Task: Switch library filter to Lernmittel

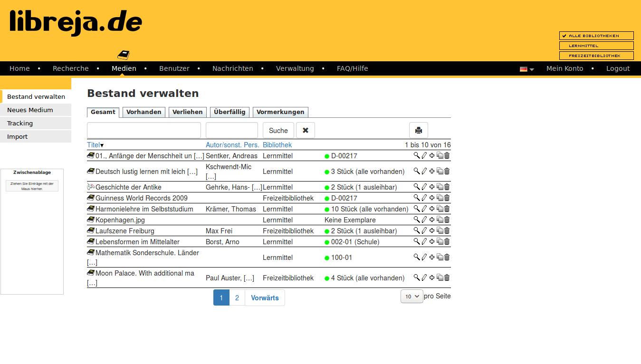Action: click(x=596, y=46)
